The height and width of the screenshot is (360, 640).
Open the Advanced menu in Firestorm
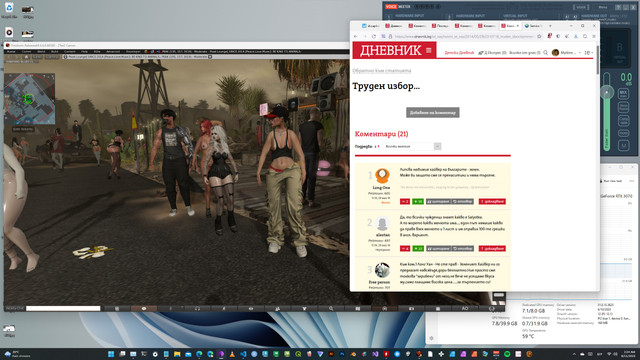click(x=113, y=52)
